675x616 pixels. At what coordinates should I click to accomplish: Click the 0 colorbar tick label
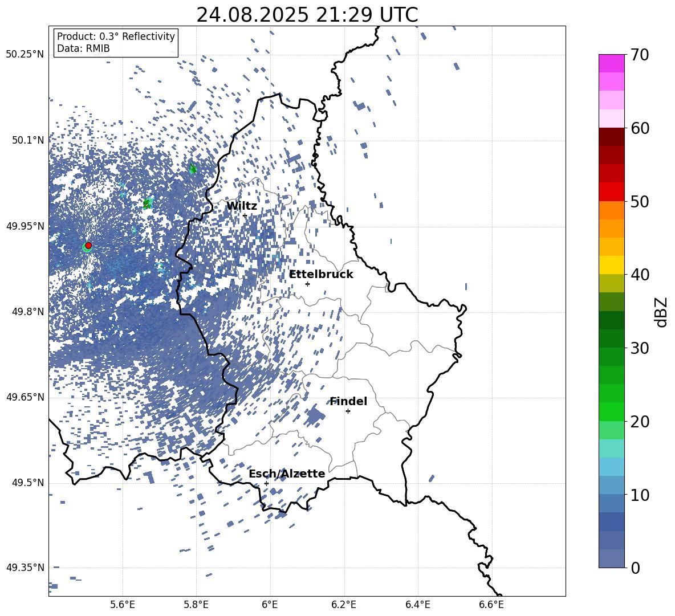[635, 568]
